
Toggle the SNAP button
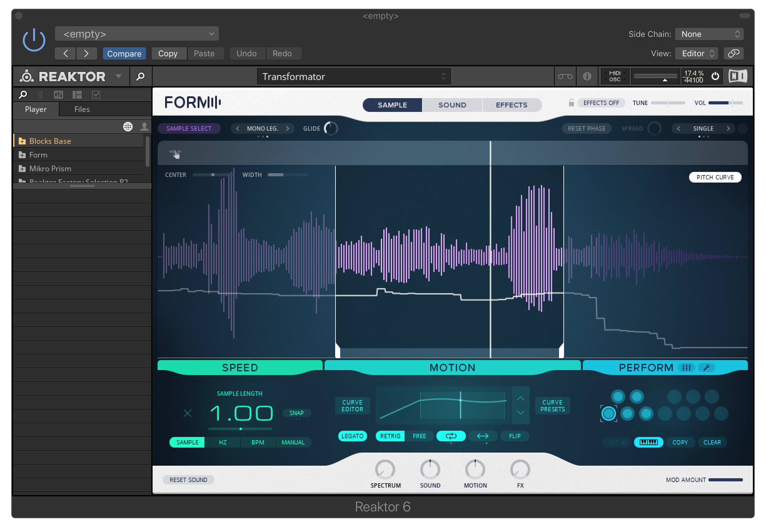pos(296,413)
